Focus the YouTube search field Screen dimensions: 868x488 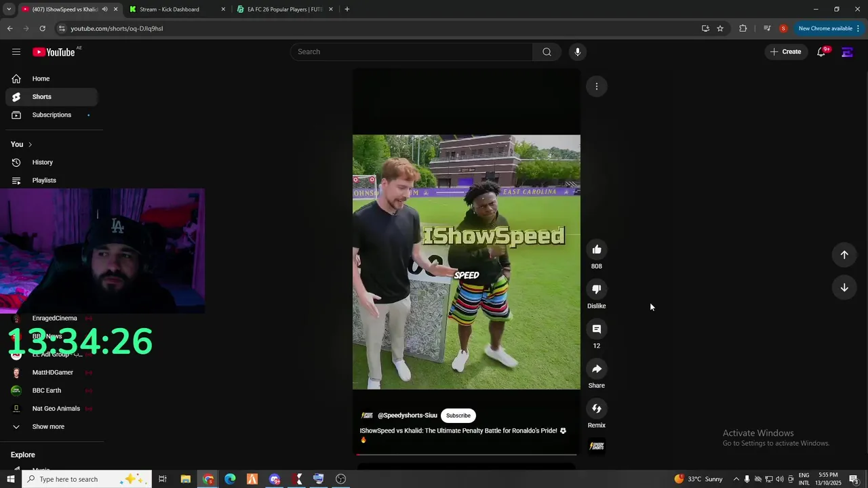coord(412,52)
